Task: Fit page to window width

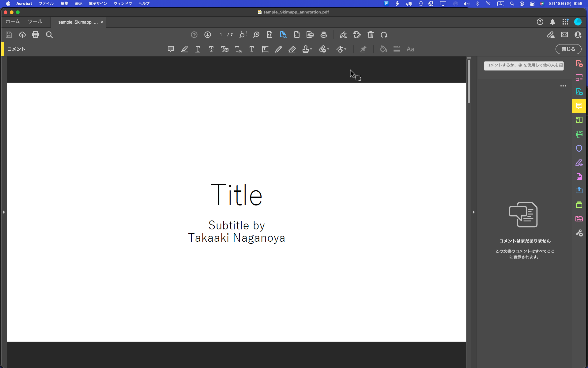Action: pyautogui.click(x=297, y=35)
